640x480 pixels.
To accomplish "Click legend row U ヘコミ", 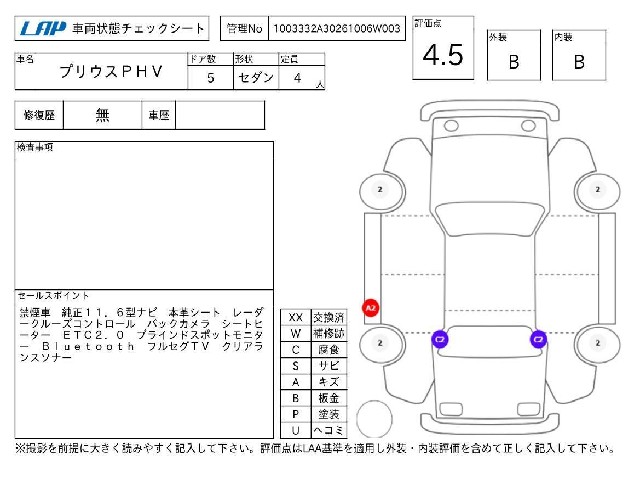I will pyautogui.click(x=314, y=430).
